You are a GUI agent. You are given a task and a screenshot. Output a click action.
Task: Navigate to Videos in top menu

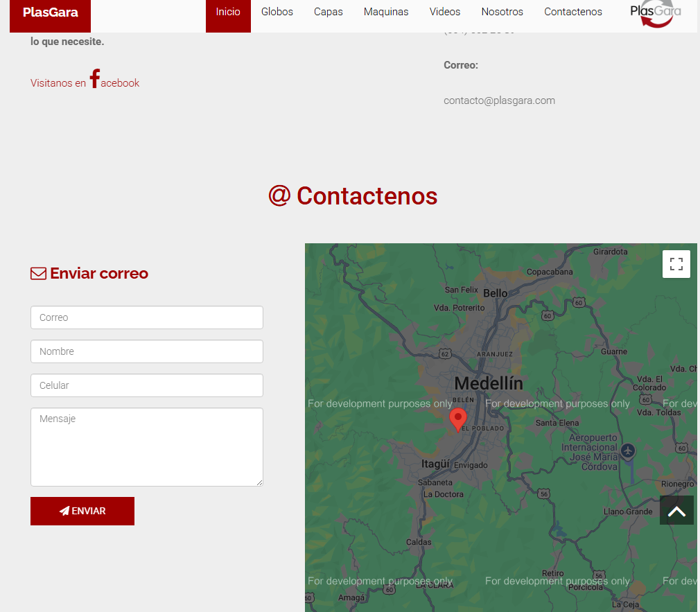click(444, 12)
